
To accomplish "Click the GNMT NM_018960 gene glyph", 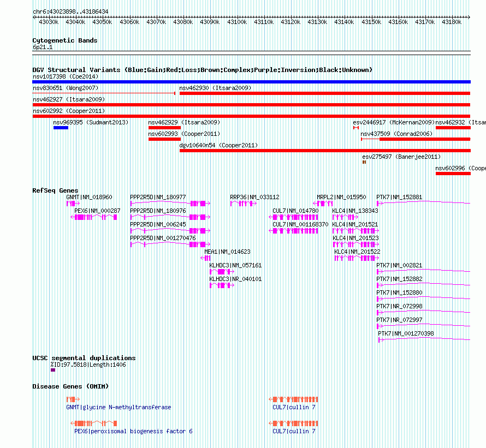I will coord(73,204).
